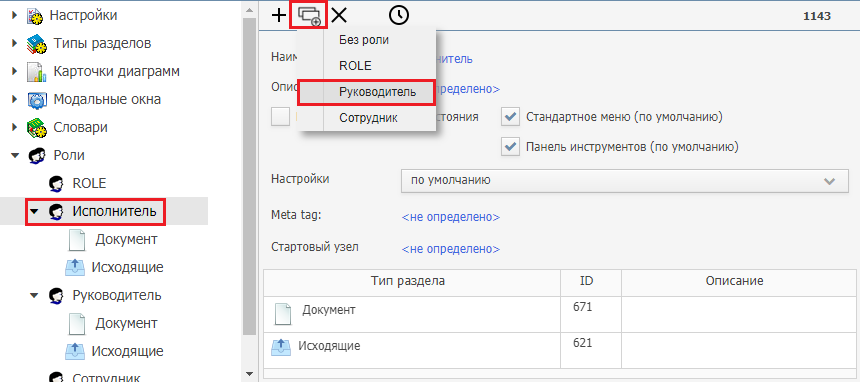The image size is (860, 382).
Task: Expand the Типы разделов tree node
Action: pyautogui.click(x=14, y=43)
